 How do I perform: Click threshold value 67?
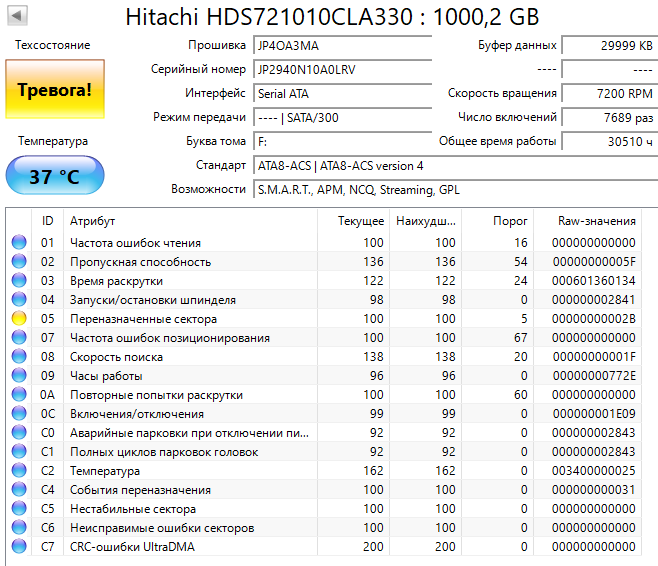520,338
